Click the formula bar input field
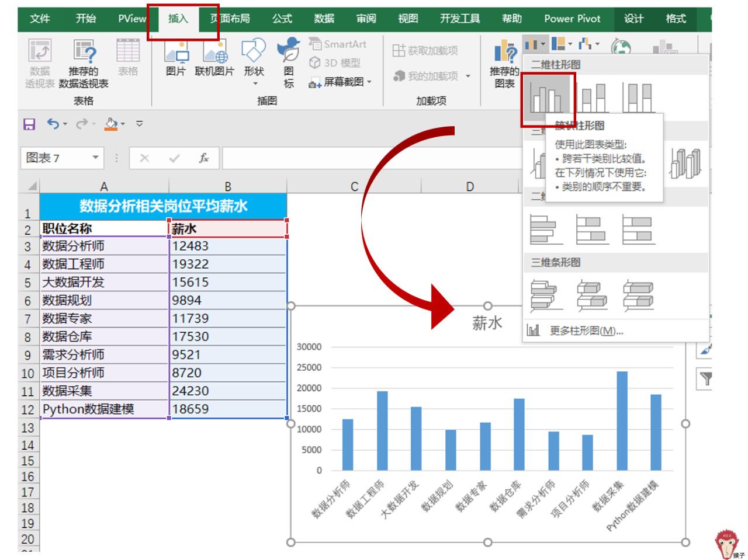 (x=371, y=158)
